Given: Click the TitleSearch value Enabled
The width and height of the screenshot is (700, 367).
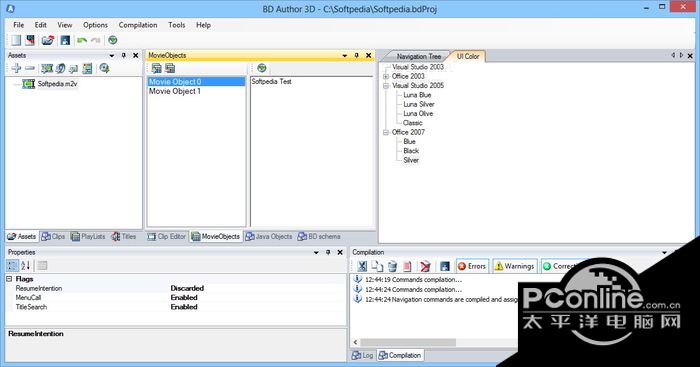Looking at the screenshot, I should (184, 307).
